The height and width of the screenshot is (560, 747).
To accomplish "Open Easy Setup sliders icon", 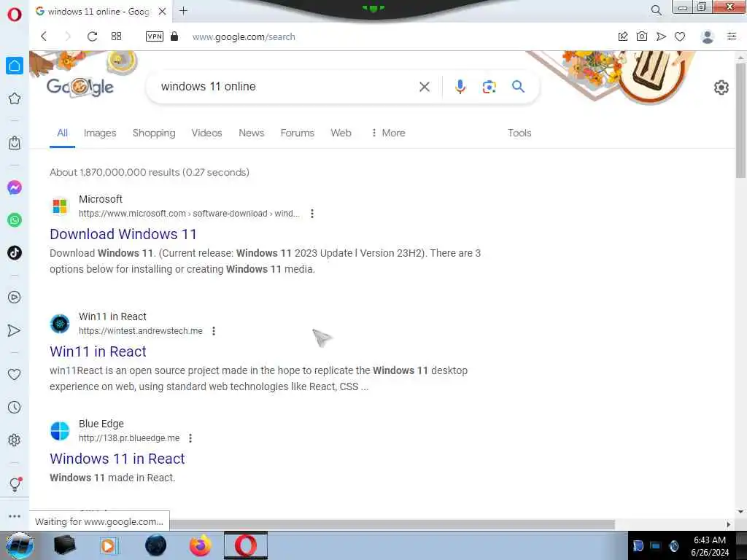I will [x=732, y=36].
